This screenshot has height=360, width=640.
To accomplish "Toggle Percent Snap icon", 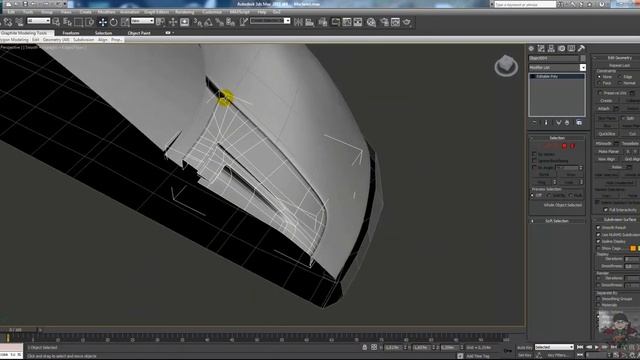I will [x=220, y=22].
